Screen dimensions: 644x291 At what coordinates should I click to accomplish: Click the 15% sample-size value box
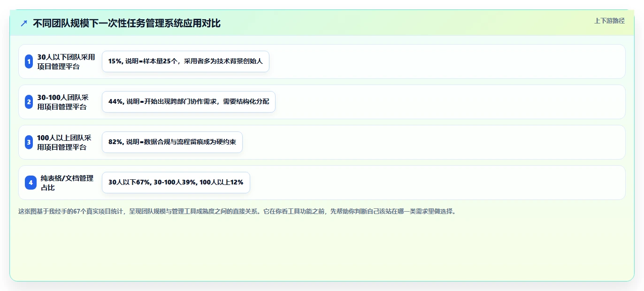tap(185, 61)
